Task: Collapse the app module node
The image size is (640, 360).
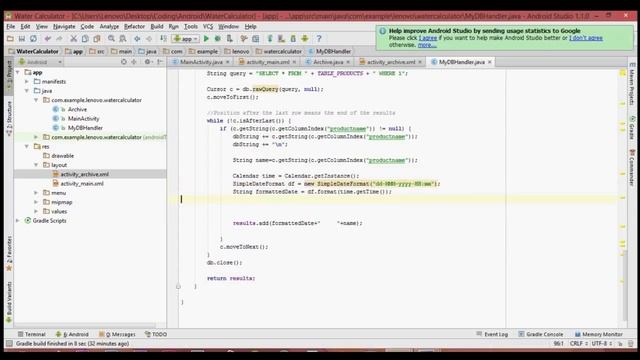Action: pos(18,72)
